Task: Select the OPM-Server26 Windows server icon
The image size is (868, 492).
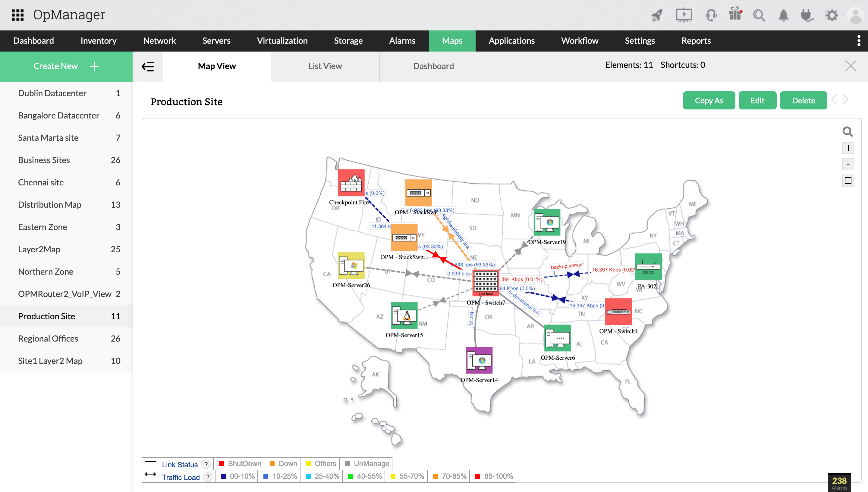Action: click(x=351, y=265)
